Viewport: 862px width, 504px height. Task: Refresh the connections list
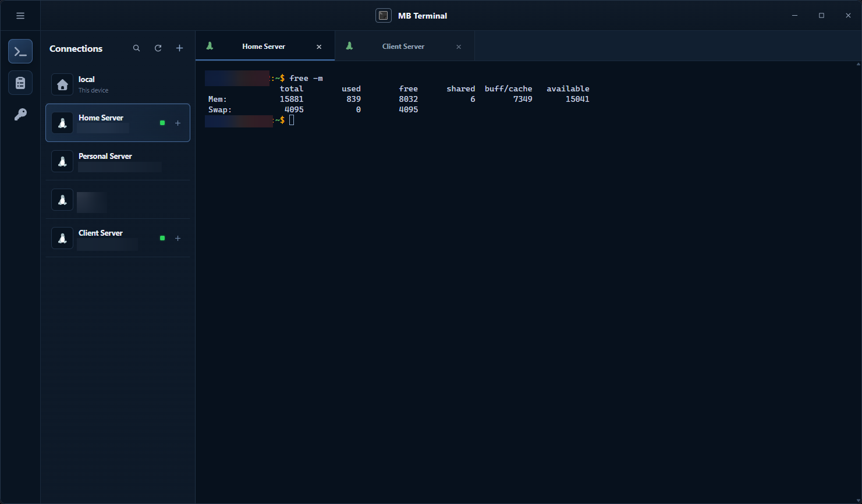point(158,48)
